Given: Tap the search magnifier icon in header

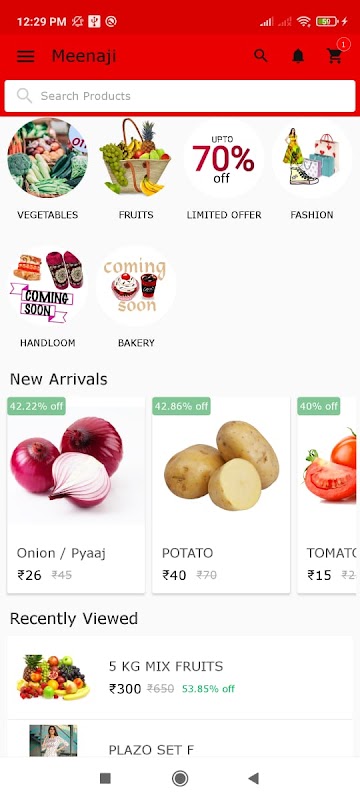Looking at the screenshot, I should point(261,56).
